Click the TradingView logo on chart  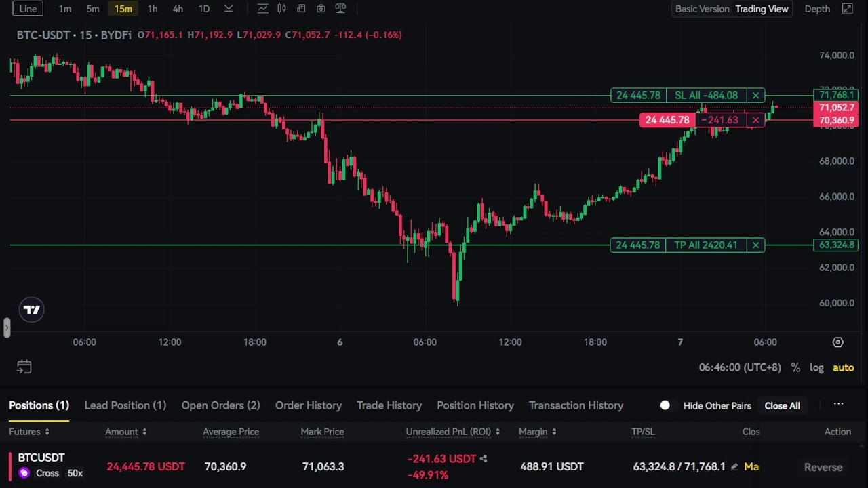32,310
